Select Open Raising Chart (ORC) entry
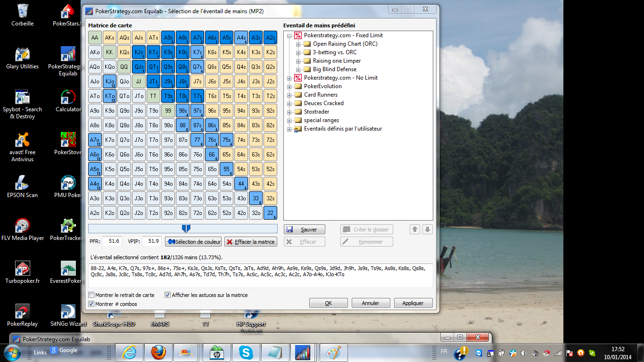The image size is (644, 362). pyautogui.click(x=345, y=44)
